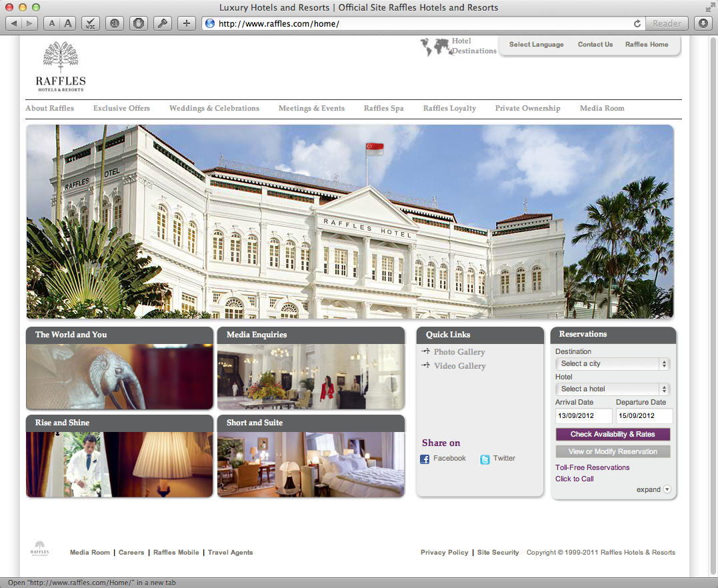The height and width of the screenshot is (588, 718).
Task: Go back with the browser back arrow
Action: point(14,23)
